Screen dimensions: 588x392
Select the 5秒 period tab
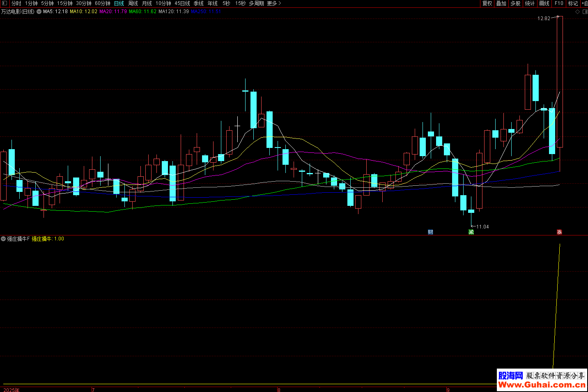(226, 3)
